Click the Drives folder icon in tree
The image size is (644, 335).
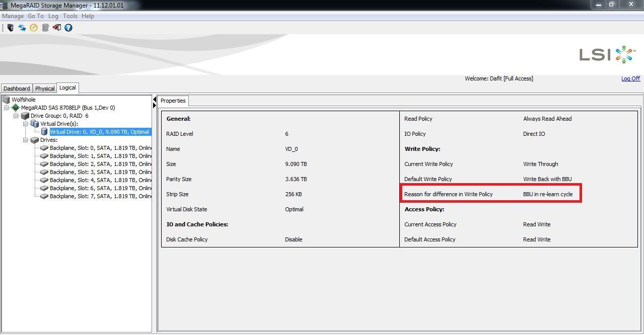(35, 140)
